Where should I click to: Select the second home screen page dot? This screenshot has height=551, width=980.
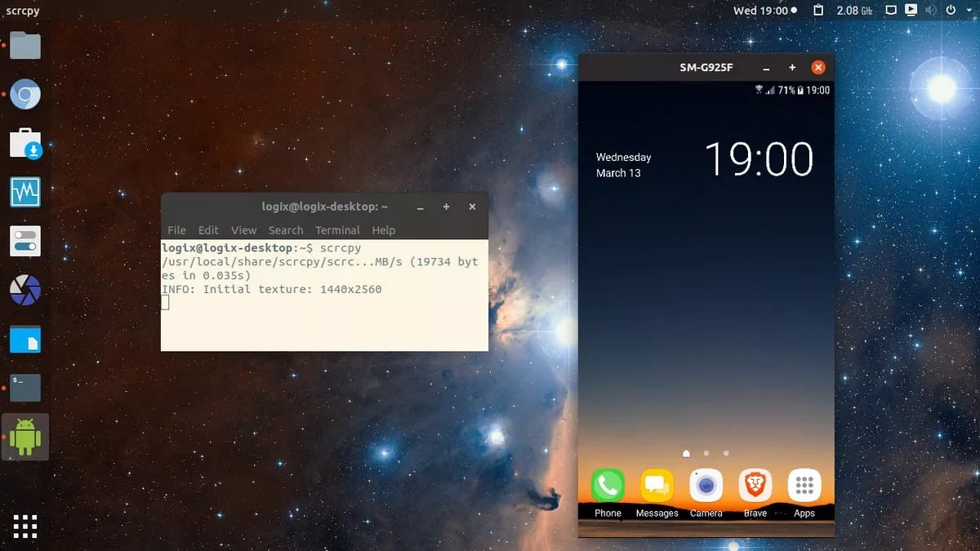click(707, 453)
